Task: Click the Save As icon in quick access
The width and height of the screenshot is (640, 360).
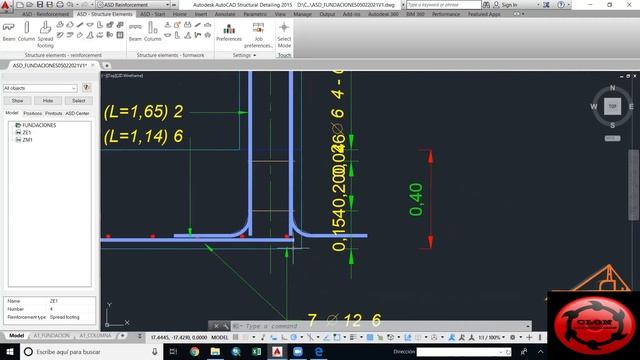Action: point(49,5)
